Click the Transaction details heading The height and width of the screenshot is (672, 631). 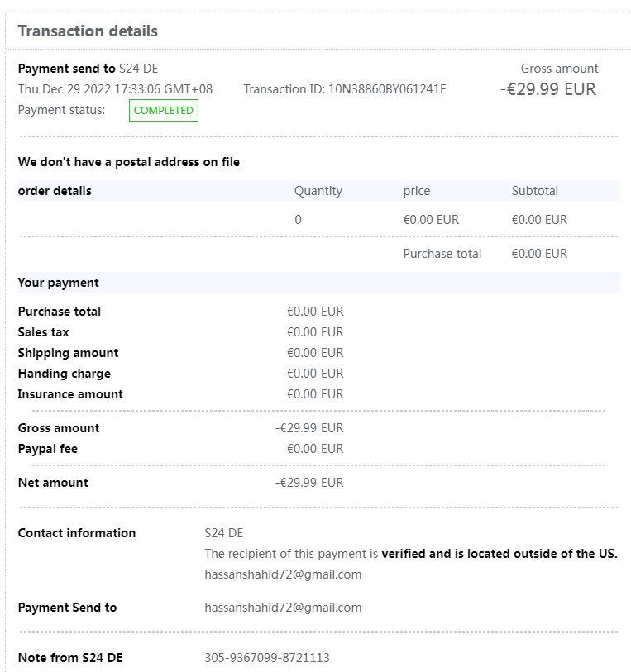tap(88, 31)
